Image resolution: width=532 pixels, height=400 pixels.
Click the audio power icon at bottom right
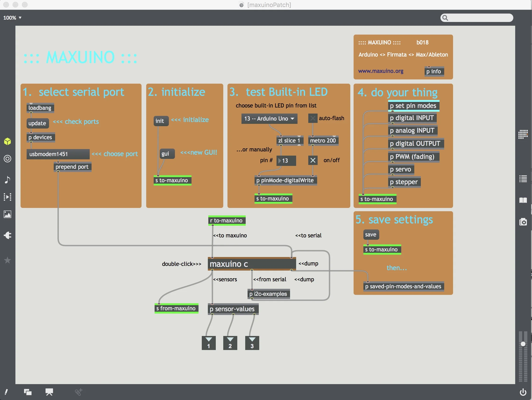tap(523, 392)
